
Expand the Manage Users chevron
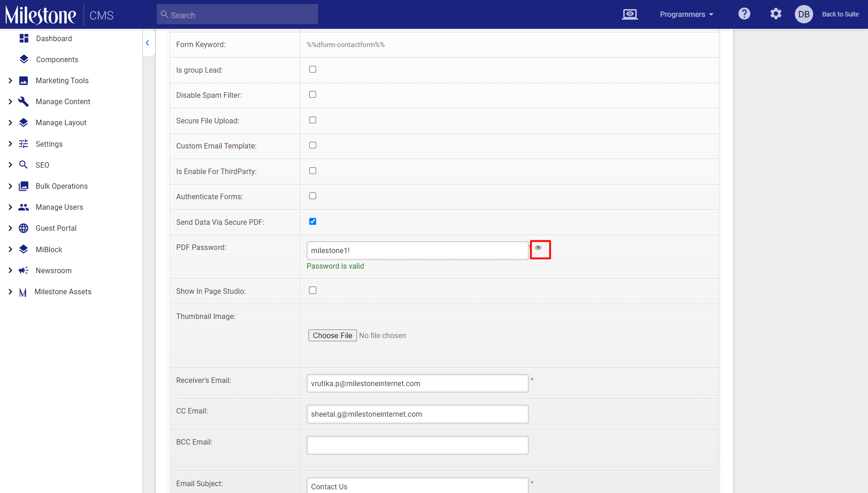tap(10, 207)
